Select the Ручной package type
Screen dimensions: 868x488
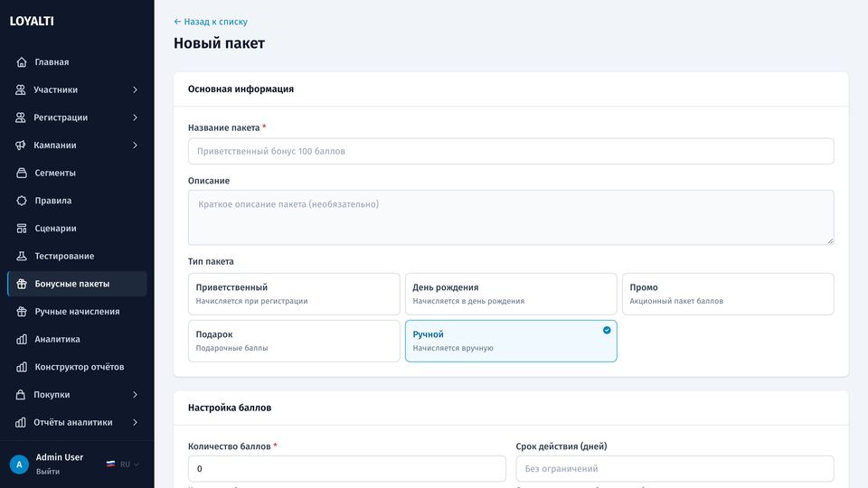point(511,341)
